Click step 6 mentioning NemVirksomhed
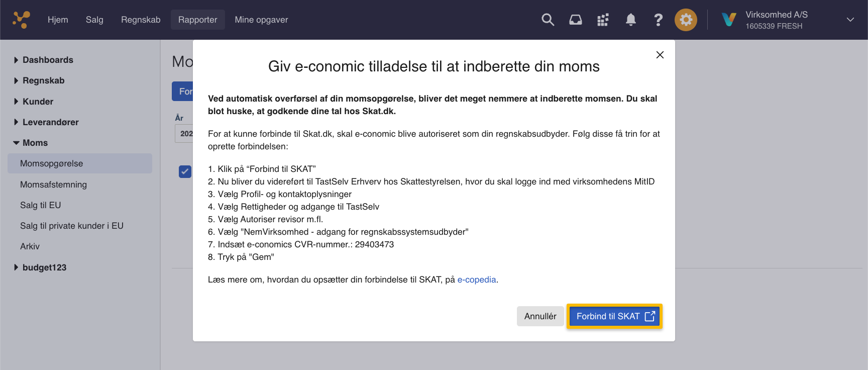 point(338,232)
